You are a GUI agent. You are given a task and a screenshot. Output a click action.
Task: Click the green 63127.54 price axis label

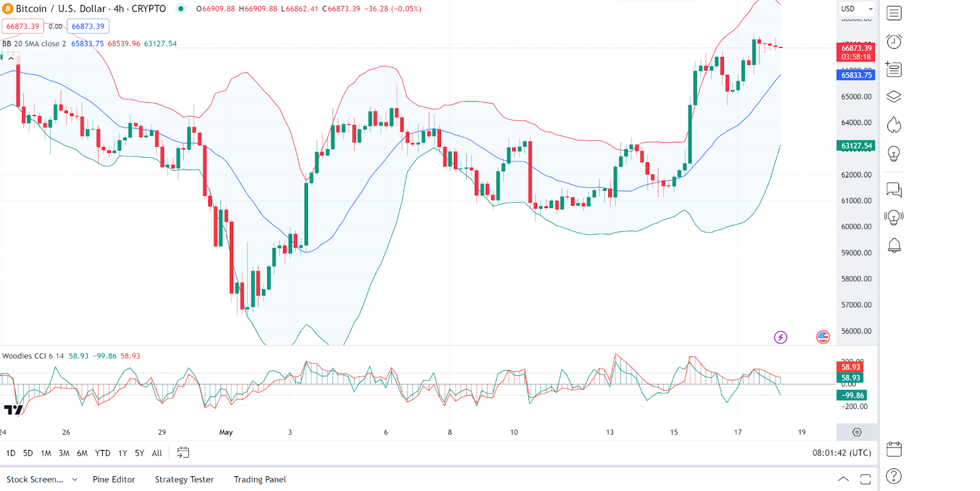click(x=856, y=146)
